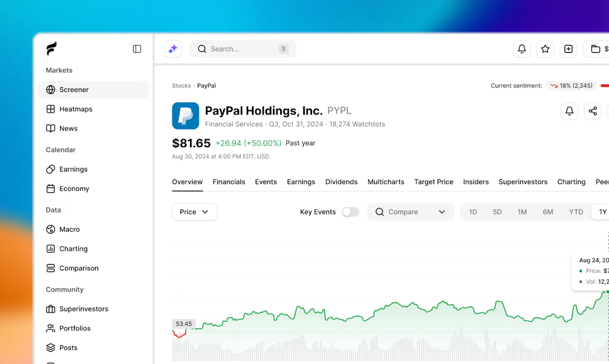609x364 pixels.
Task: Open Earnings calendar in sidebar
Action: click(93, 169)
